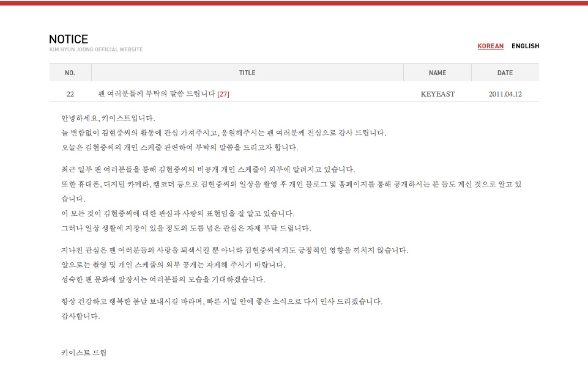Click the NAME column header
The height and width of the screenshot is (374, 588).
[x=437, y=73]
